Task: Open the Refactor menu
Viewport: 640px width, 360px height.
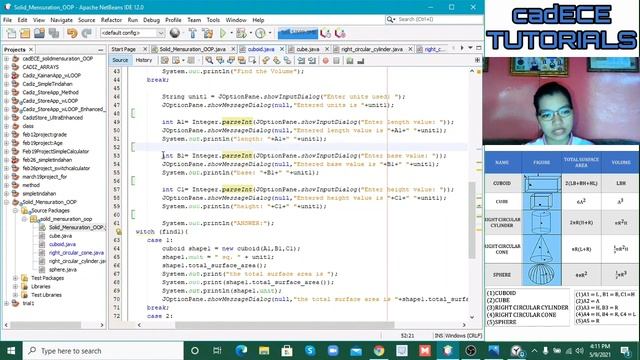Action: (111, 20)
